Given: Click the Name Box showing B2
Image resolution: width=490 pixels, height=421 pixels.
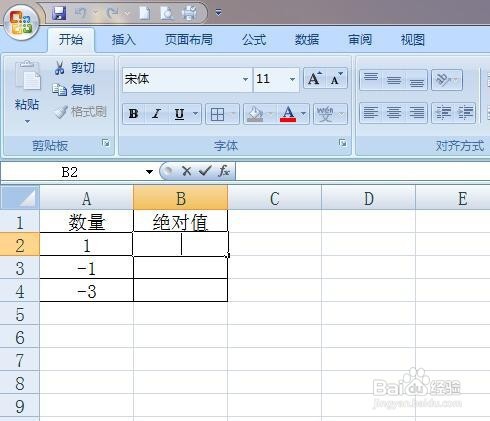Looking at the screenshot, I should point(71,172).
